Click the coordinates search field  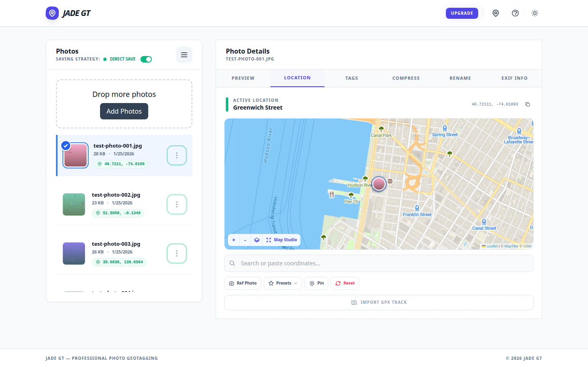click(x=379, y=263)
